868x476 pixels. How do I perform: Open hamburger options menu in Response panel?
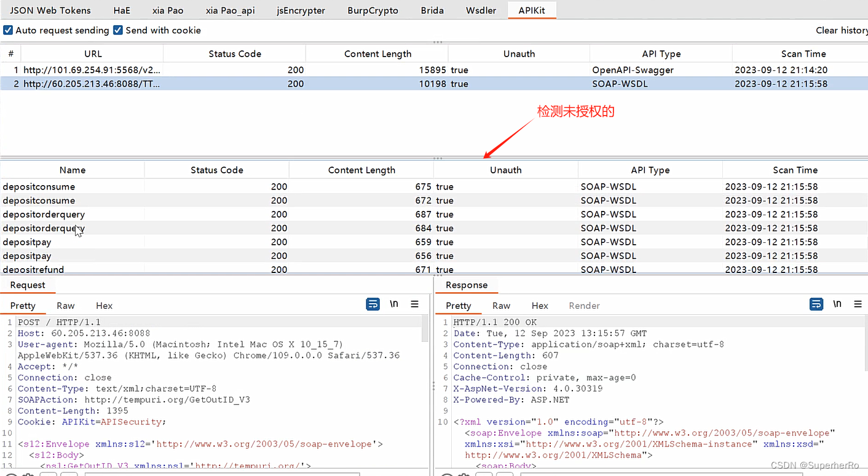pyautogui.click(x=858, y=304)
